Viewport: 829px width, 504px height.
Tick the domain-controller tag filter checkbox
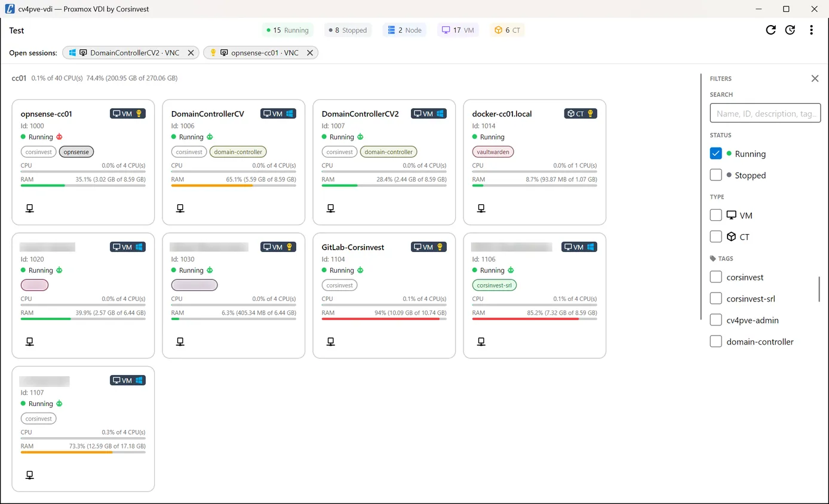click(x=716, y=342)
